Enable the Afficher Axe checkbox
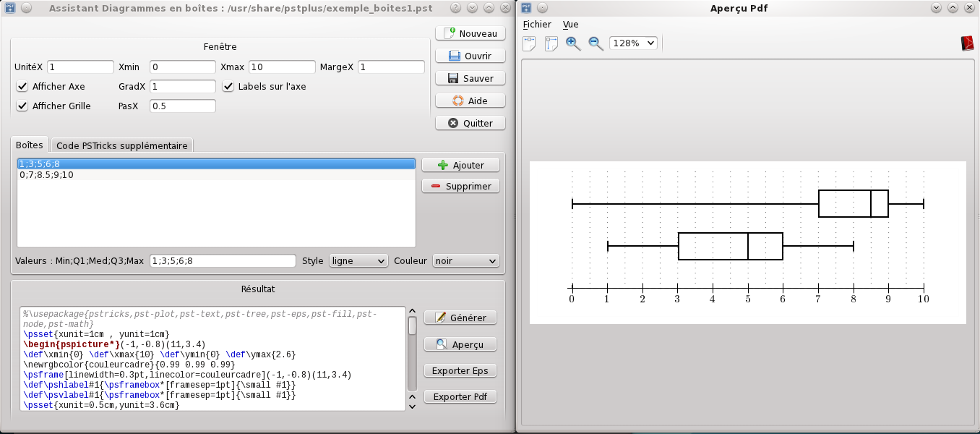The width and height of the screenshot is (980, 434). tap(22, 86)
